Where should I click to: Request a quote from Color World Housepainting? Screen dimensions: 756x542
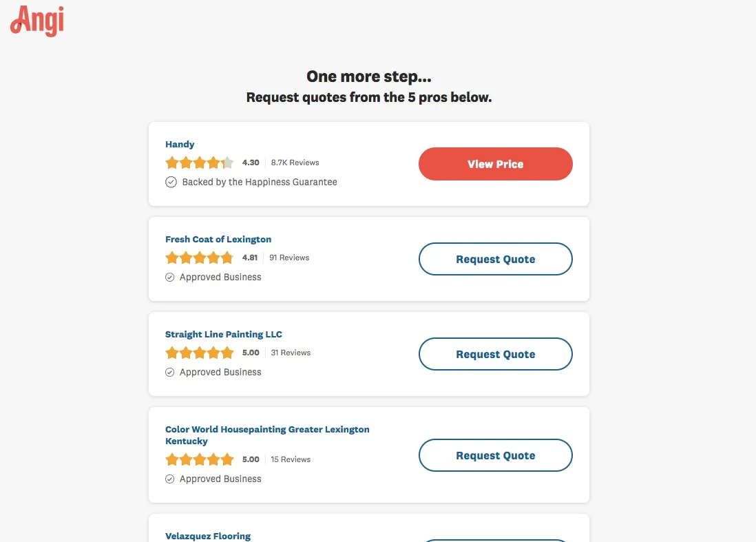(x=495, y=455)
